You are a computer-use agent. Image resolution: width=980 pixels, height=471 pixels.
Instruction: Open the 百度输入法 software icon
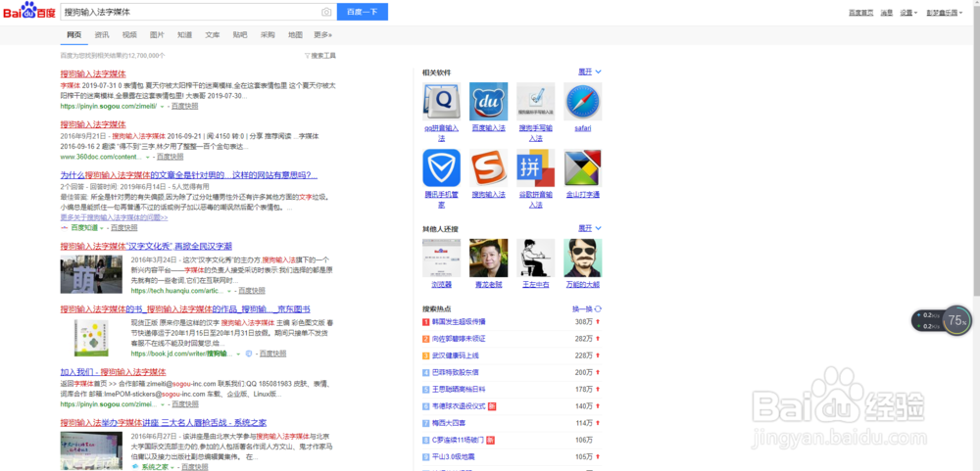488,101
